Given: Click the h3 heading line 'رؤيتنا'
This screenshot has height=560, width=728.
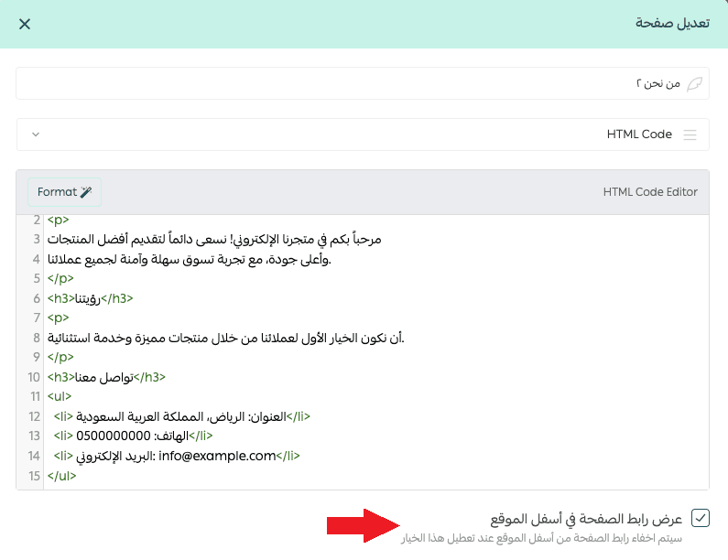Looking at the screenshot, I should (x=90, y=298).
